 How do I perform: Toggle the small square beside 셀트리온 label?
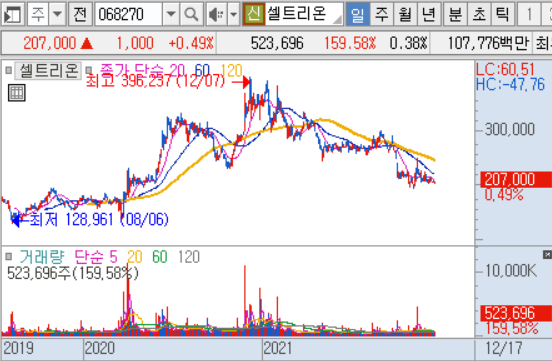tap(9, 71)
